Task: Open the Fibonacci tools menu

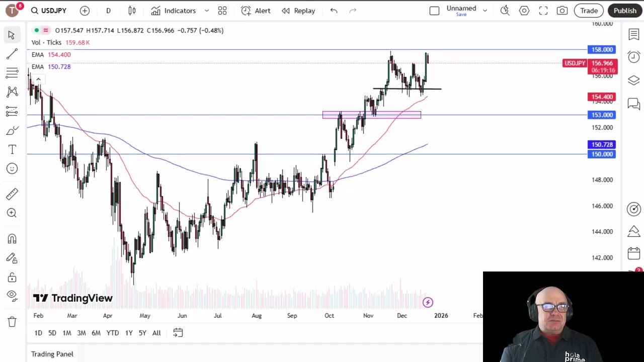Action: tap(12, 73)
